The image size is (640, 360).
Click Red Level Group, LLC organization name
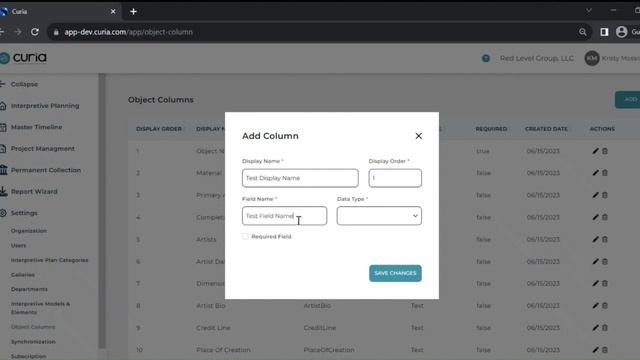click(x=537, y=58)
